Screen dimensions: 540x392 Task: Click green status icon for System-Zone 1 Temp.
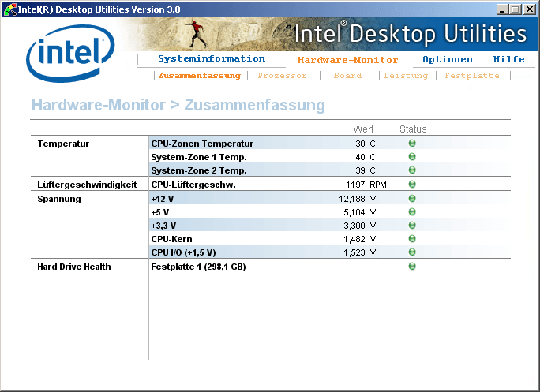click(x=412, y=157)
